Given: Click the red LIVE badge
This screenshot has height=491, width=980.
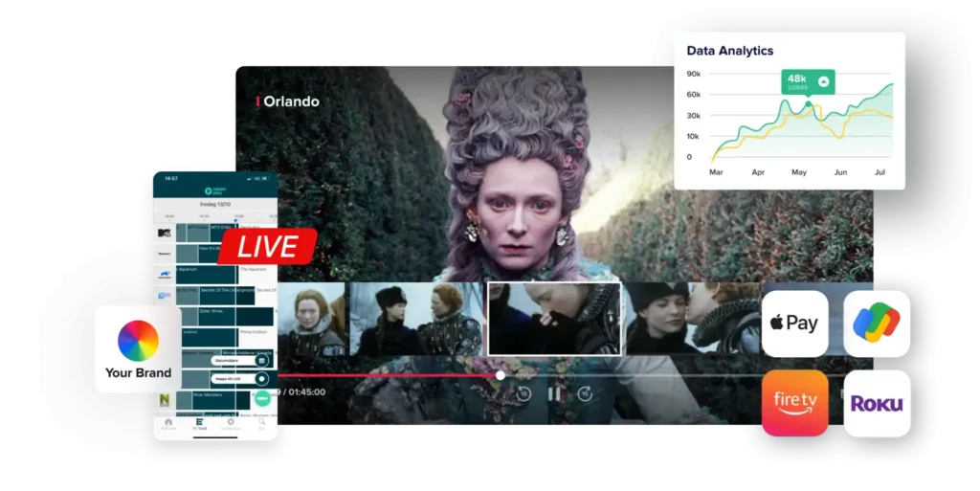Looking at the screenshot, I should (267, 247).
